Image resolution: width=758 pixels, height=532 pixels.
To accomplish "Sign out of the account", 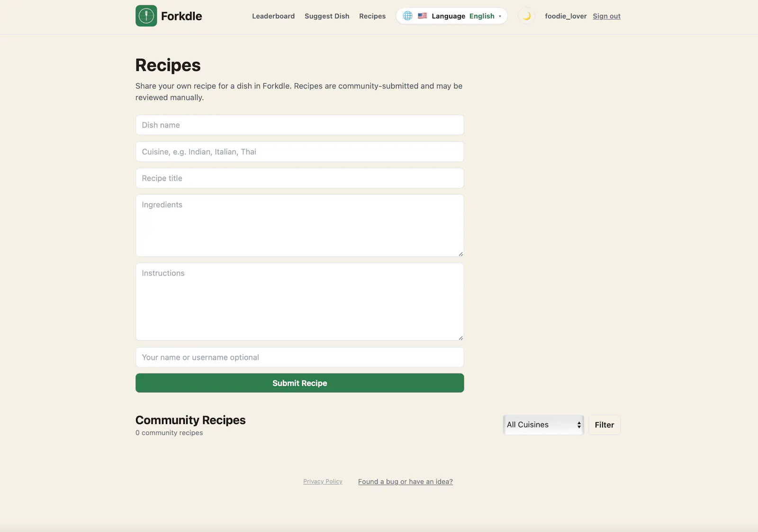I will pos(606,16).
